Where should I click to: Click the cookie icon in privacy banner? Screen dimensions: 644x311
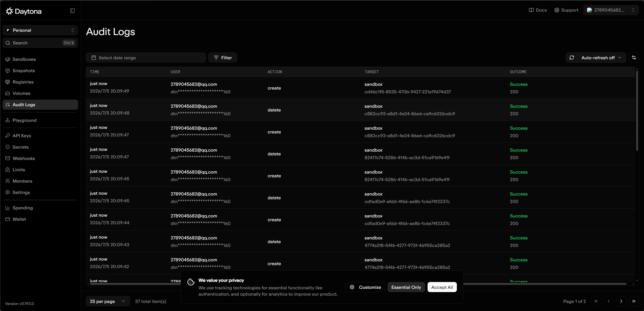[x=191, y=282]
